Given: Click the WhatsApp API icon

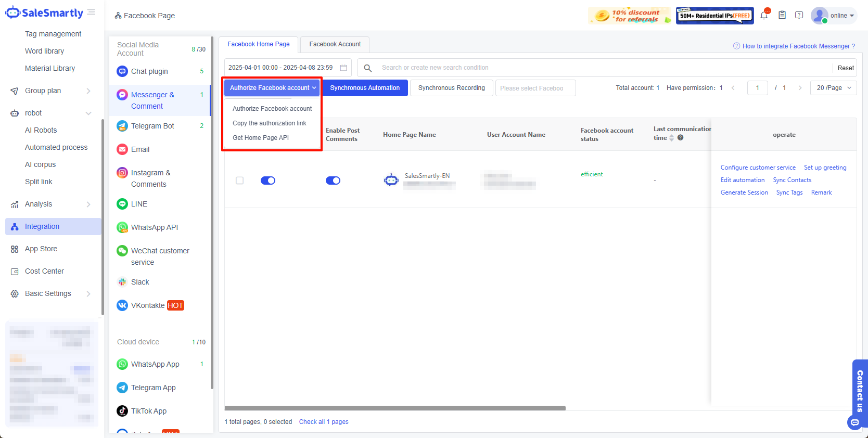Looking at the screenshot, I should click(122, 227).
